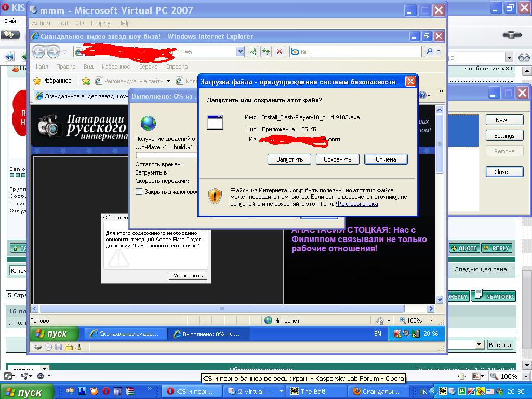Switch to Выполнено 0% guest taskbar item
The height and width of the screenshot is (399, 532).
click(208, 334)
